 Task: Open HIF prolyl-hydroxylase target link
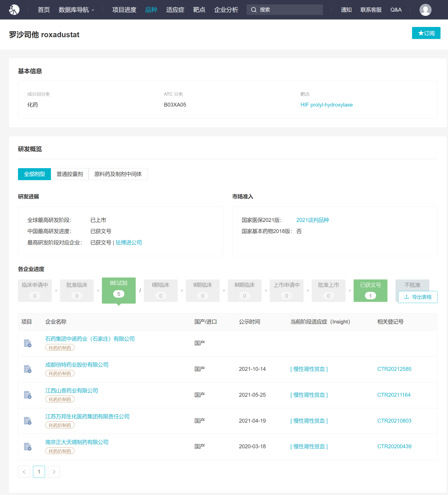tap(326, 105)
